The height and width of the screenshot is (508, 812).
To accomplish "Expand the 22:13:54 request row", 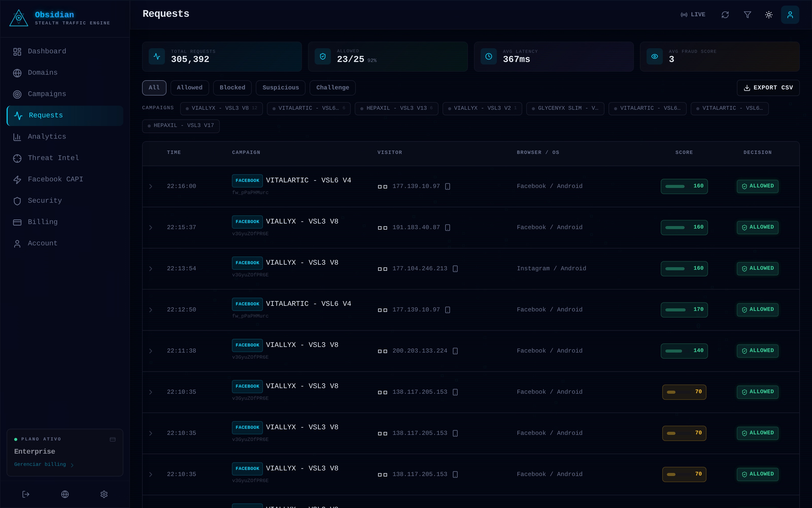I will pyautogui.click(x=151, y=269).
